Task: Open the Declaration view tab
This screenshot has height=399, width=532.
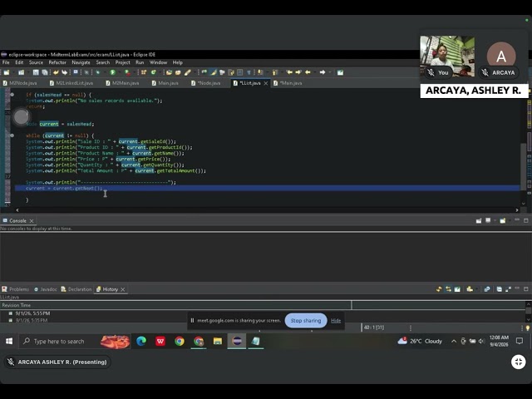Action: click(76, 289)
